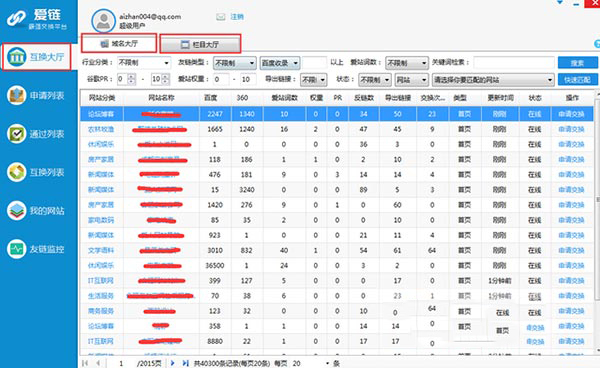Click the 爱站权重 minimum field
Image resolution: width=600 pixels, height=368 pixels.
[x=220, y=79]
